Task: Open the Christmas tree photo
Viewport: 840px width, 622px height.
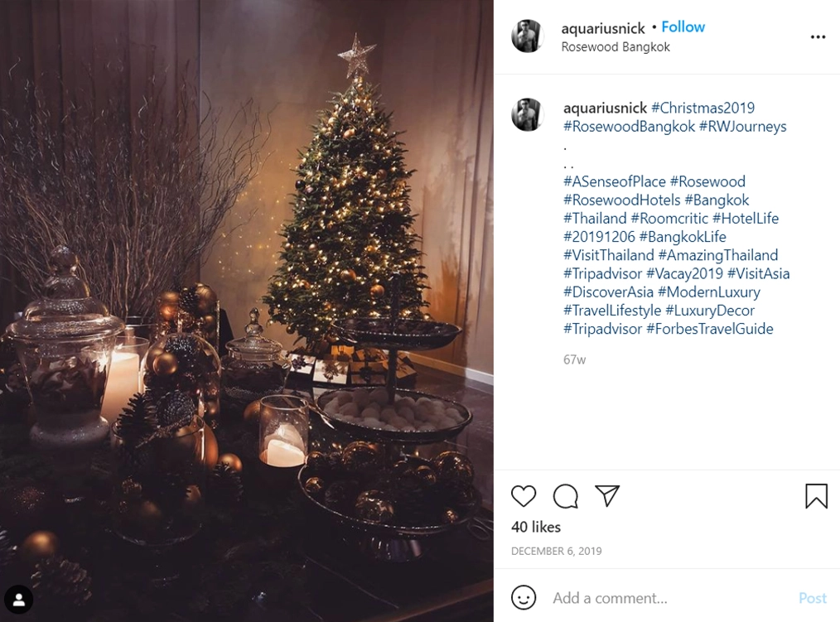Action: pos(246,311)
